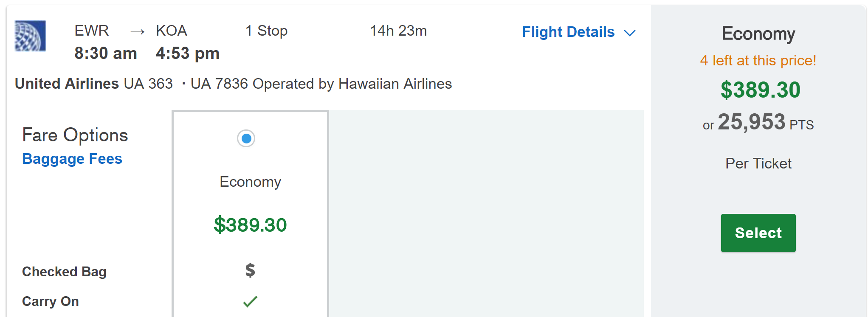Open the Flight Details link

(x=568, y=32)
